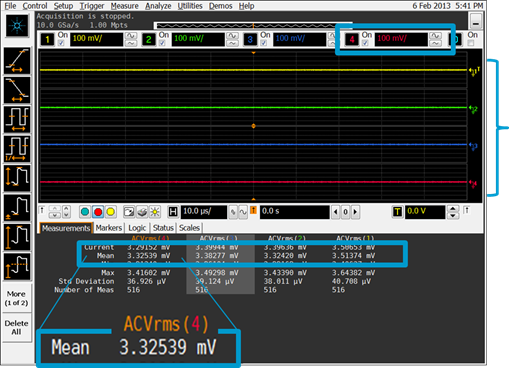This screenshot has height=368, width=509.
Task: Click left arrow beside the 0 delay button
Action: (336, 212)
